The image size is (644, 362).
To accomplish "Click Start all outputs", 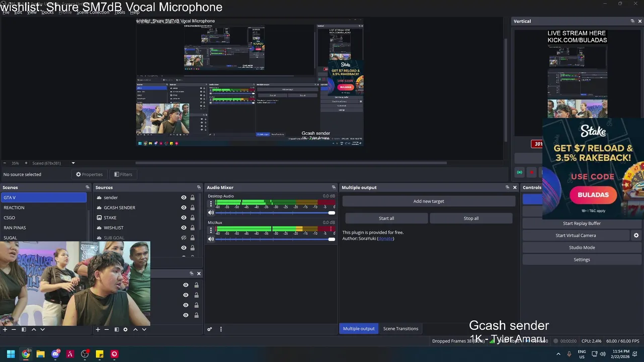I will coord(386,218).
